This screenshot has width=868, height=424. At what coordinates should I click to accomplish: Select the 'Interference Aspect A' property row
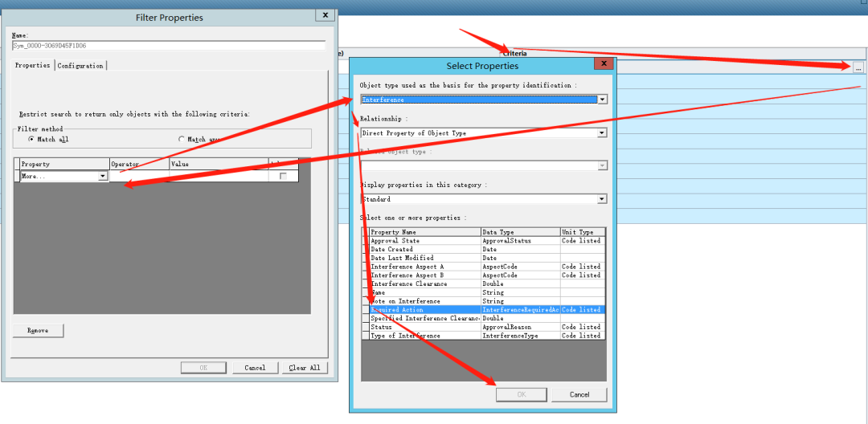[484, 267]
